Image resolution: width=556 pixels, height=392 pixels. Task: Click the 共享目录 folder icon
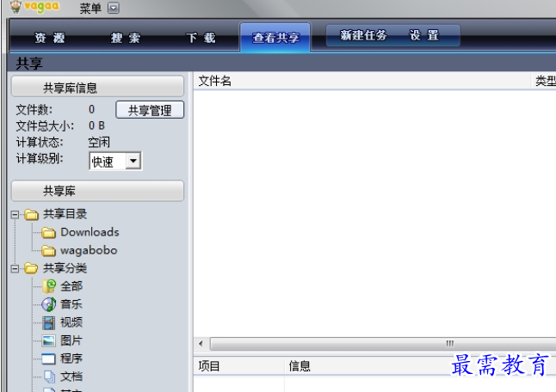pyautogui.click(x=31, y=214)
